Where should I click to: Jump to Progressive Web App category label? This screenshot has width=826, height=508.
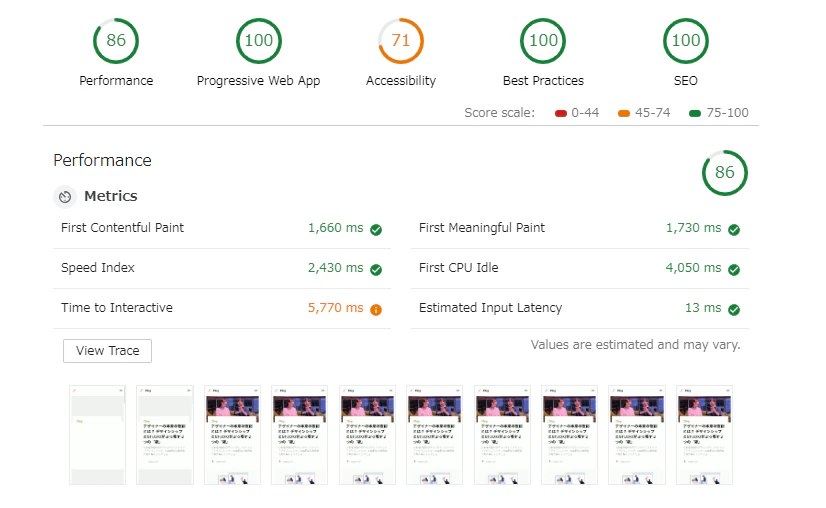[259, 81]
